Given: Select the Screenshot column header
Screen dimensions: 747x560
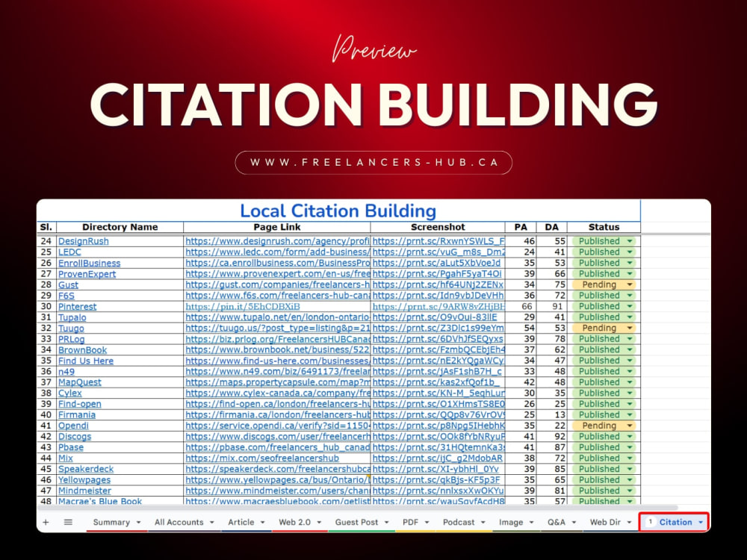Looking at the screenshot, I should (438, 227).
